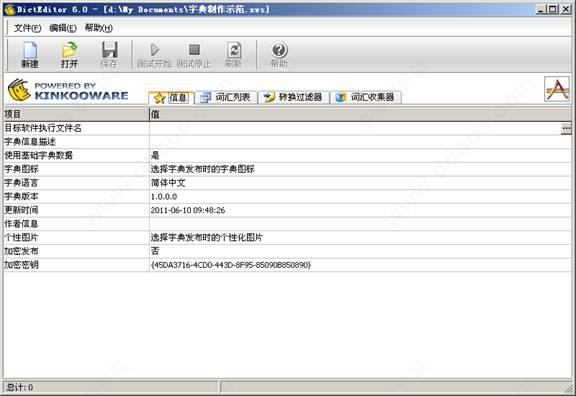576x396 pixels.
Task: Toggle the 使用基础字典数据 value 是
Action: click(155, 155)
